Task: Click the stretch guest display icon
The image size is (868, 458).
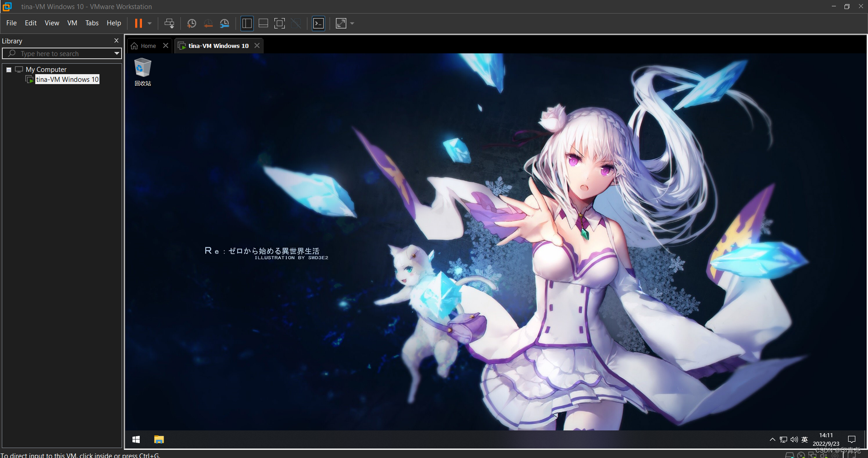Action: point(341,24)
